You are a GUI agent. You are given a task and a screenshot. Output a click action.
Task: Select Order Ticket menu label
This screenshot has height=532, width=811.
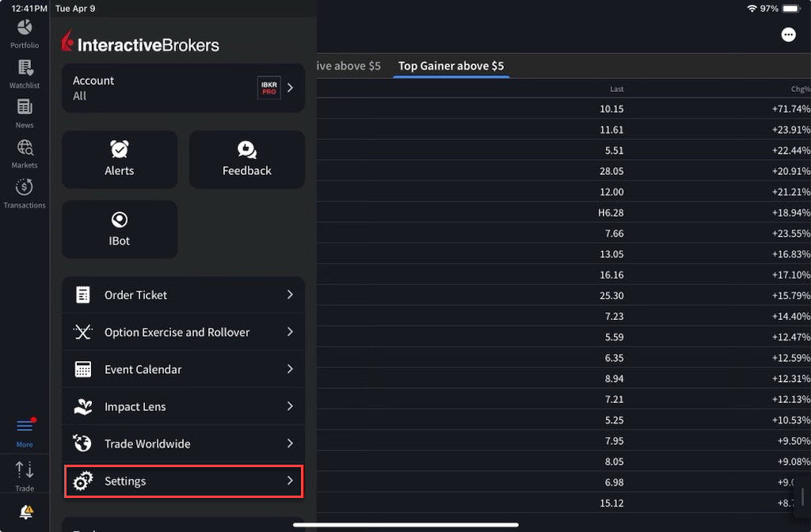135,294
